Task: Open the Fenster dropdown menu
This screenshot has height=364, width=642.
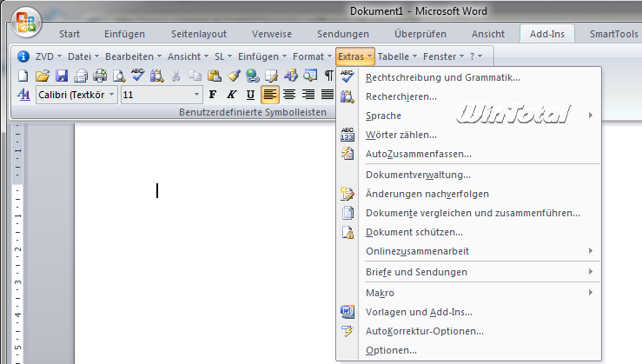Action: tap(444, 56)
